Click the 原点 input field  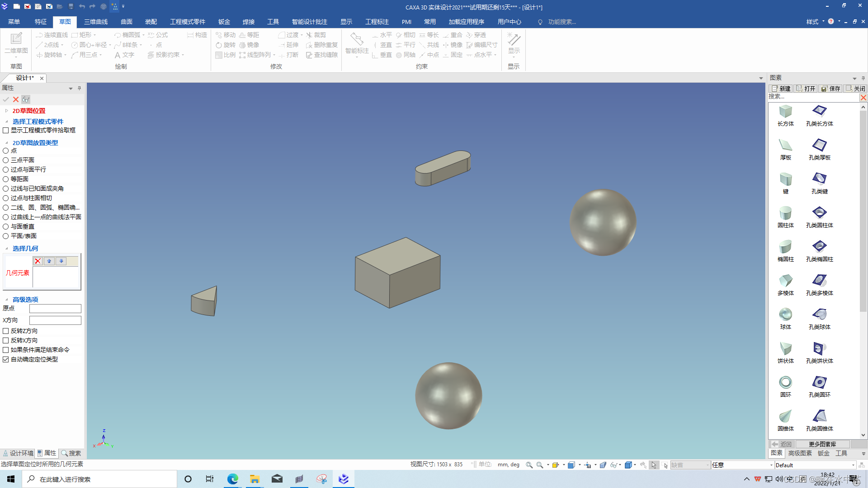click(55, 309)
